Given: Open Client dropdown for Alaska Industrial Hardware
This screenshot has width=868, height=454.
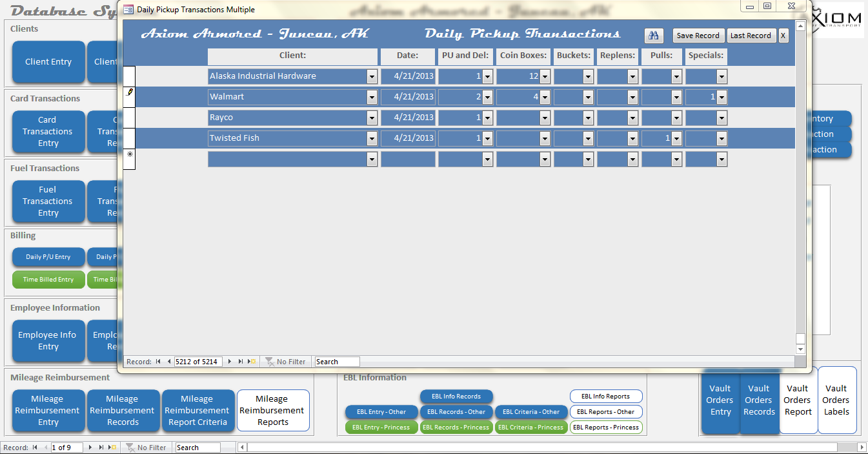Looking at the screenshot, I should [372, 77].
